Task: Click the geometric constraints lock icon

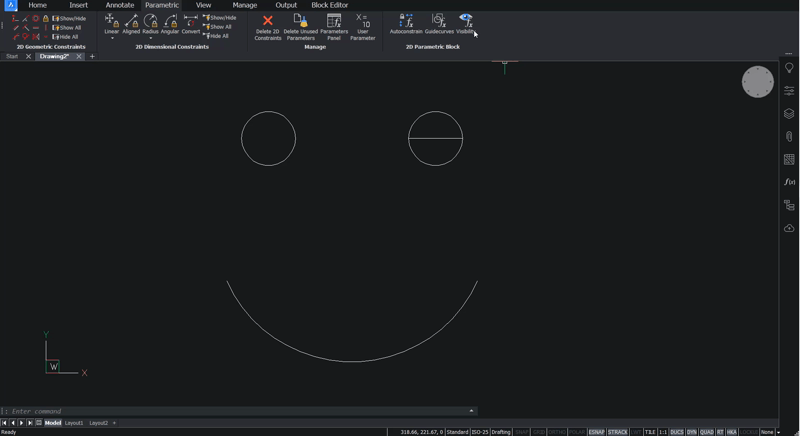Action: 45,18
